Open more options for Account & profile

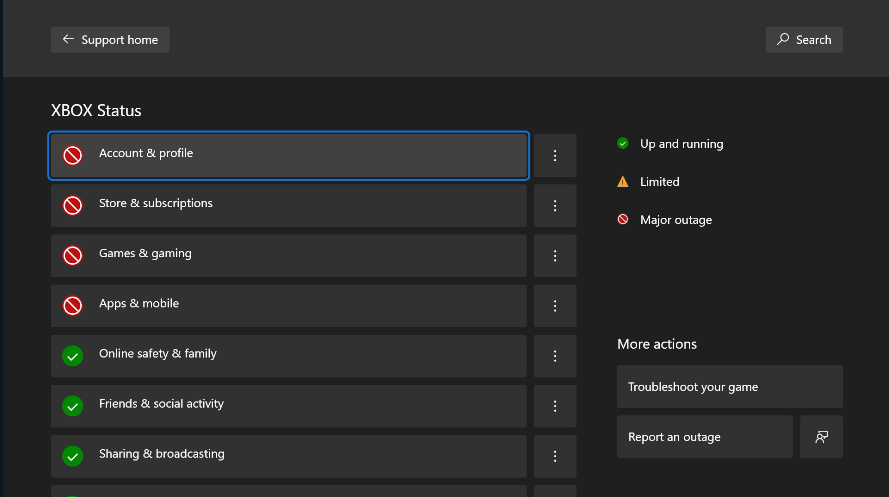point(555,156)
